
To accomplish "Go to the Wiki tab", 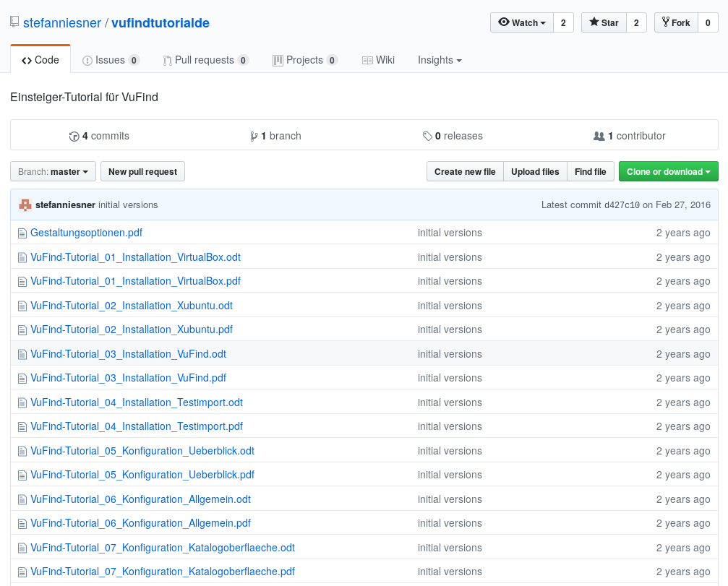I will 378,60.
